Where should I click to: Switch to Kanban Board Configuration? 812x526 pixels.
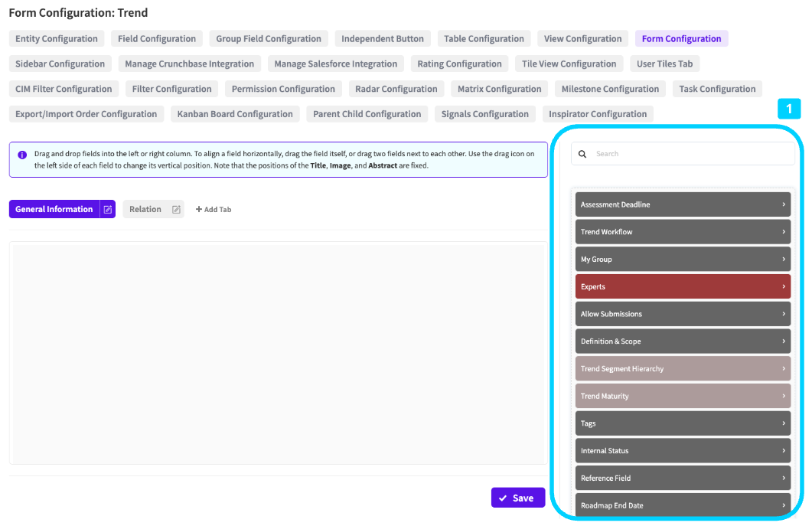[x=235, y=114]
